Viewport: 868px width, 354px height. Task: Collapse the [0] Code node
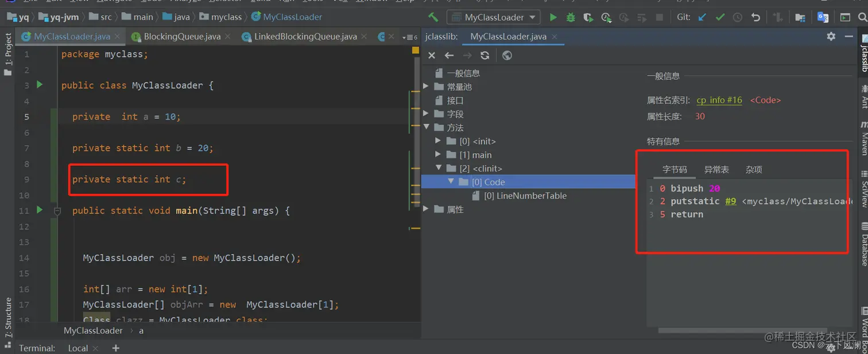click(451, 182)
